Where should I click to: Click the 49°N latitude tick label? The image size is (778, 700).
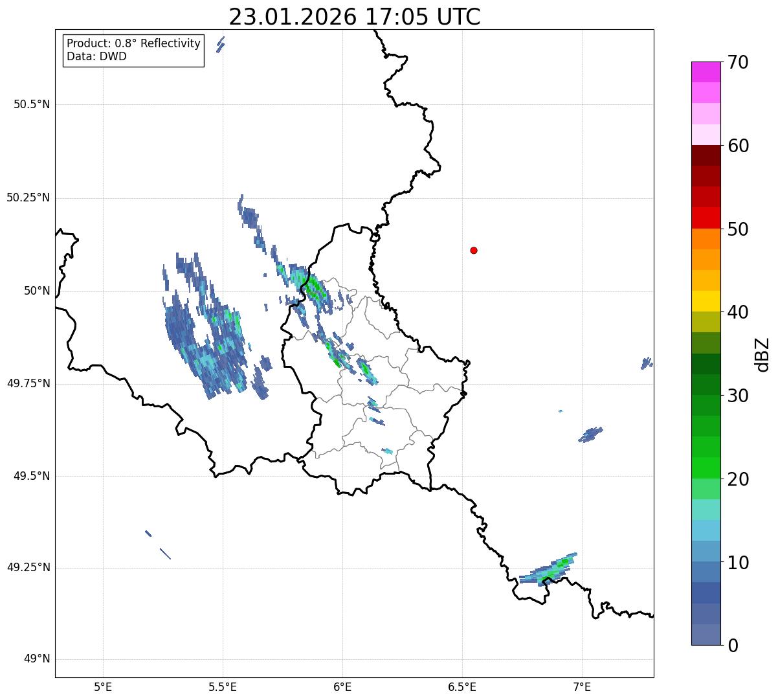(37, 659)
